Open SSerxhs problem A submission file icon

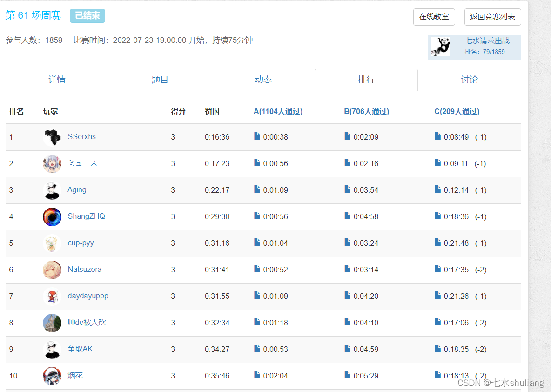[257, 136]
